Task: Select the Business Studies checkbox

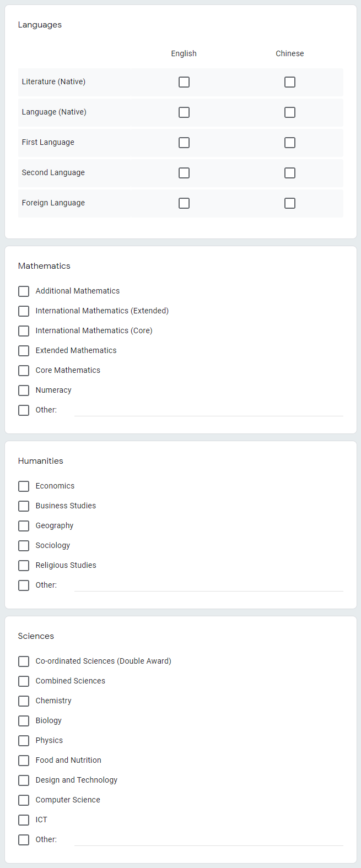Action: click(24, 506)
